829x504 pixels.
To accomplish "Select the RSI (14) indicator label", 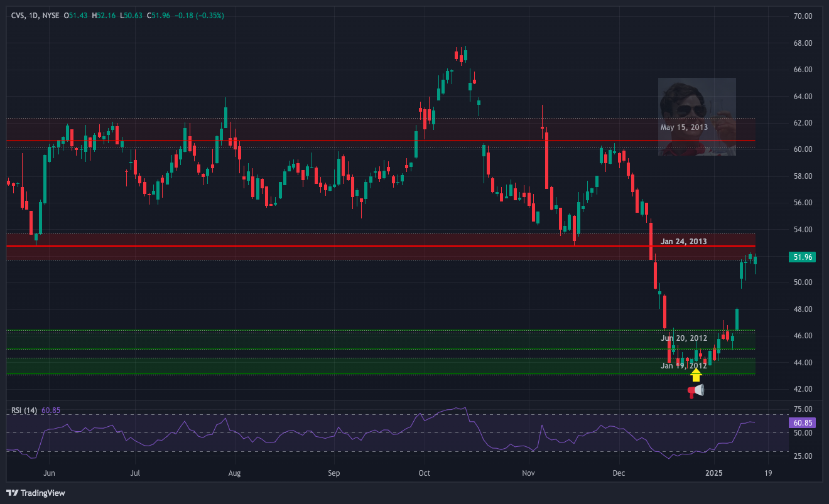I will pos(24,410).
